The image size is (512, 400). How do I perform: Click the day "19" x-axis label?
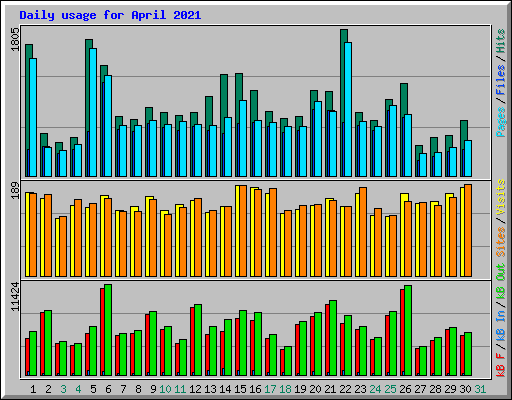coord(300,389)
